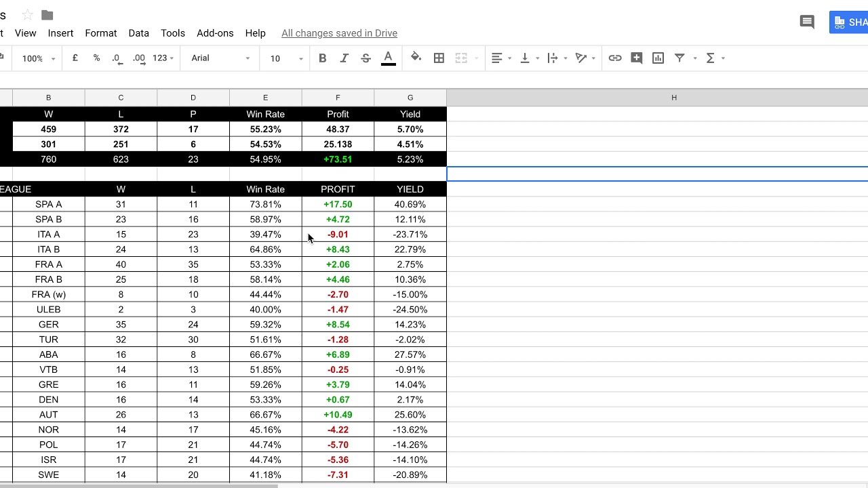This screenshot has width=868, height=488.
Task: Open text color picker
Action: click(x=388, y=58)
